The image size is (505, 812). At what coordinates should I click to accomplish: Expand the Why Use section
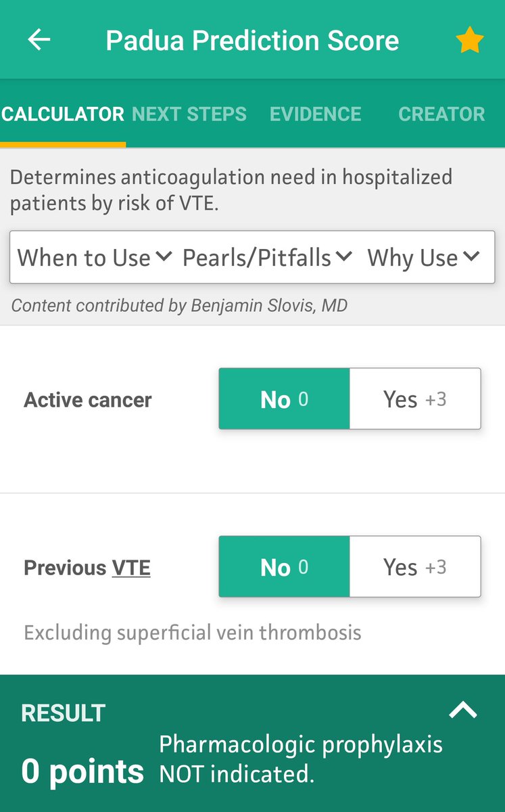(423, 257)
